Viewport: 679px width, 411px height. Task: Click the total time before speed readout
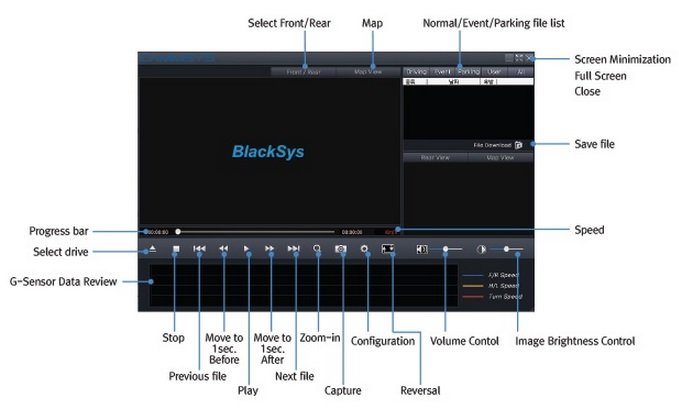pos(352,232)
